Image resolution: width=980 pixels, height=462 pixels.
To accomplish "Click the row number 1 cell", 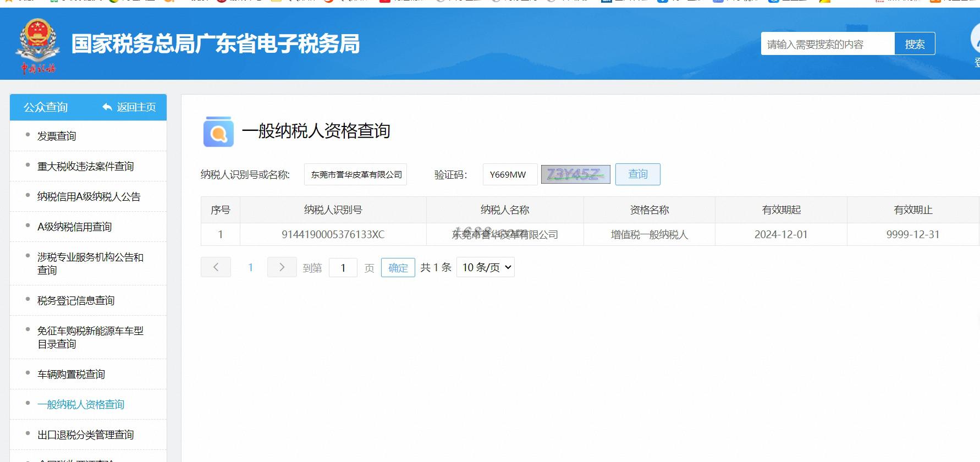I will coord(221,234).
